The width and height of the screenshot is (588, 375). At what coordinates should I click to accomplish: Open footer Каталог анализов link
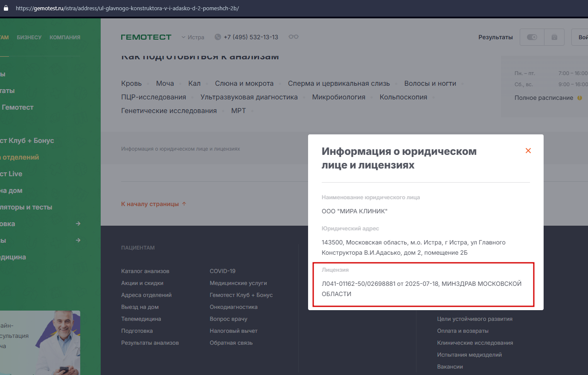click(x=145, y=271)
